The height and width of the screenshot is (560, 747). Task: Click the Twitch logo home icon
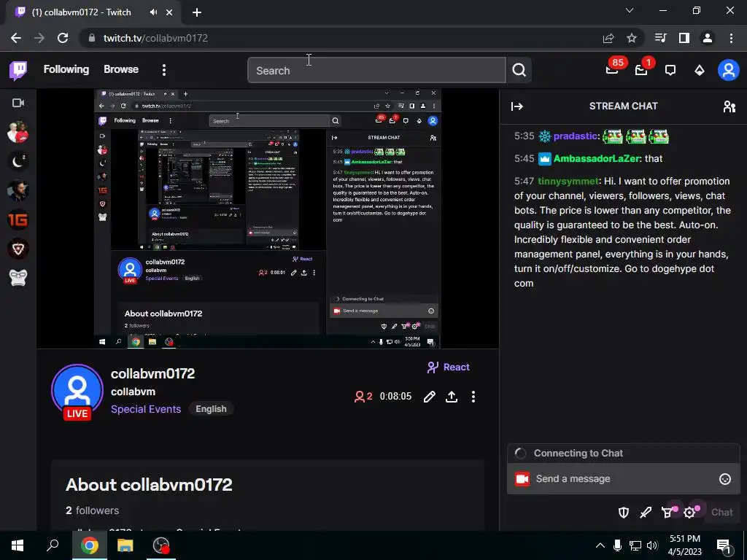coord(18,71)
